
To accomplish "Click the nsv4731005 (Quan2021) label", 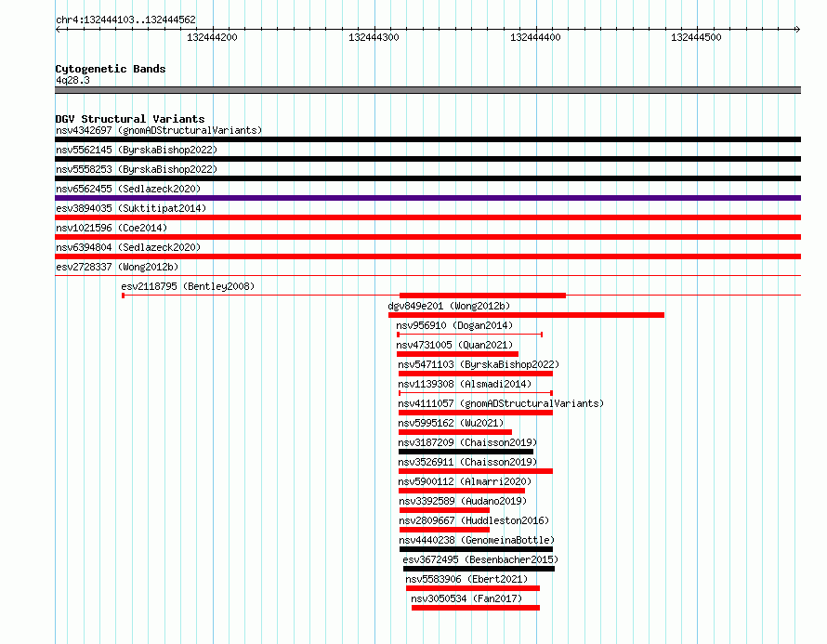I will pos(454,345).
